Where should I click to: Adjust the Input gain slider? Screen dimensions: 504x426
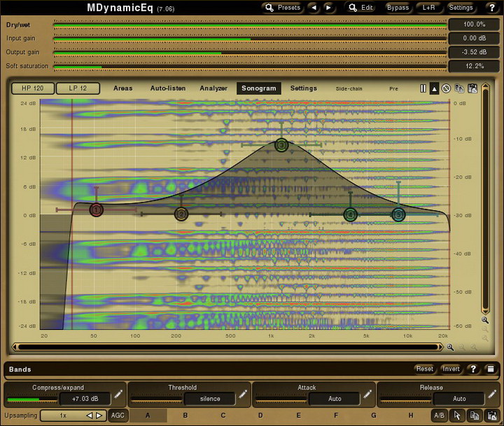(x=250, y=39)
